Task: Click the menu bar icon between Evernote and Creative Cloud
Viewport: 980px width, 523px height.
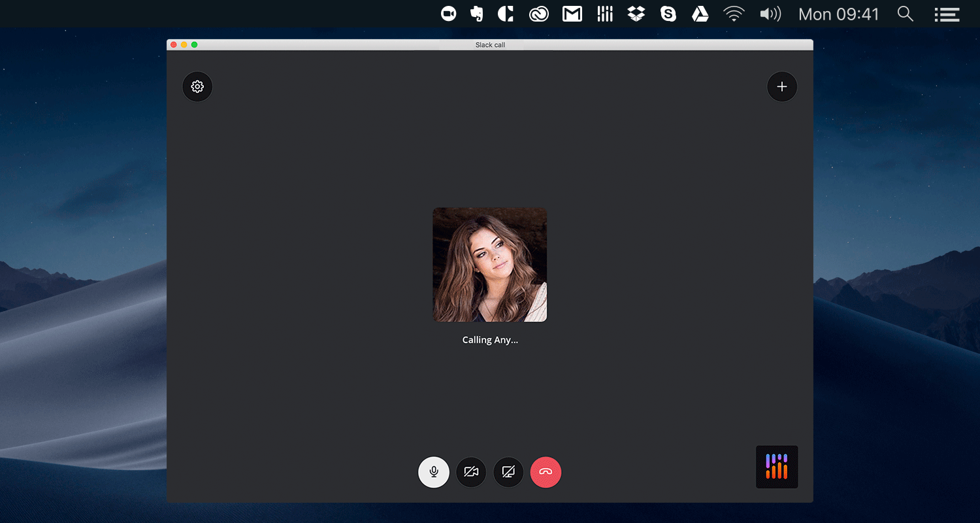Action: pyautogui.click(x=506, y=14)
